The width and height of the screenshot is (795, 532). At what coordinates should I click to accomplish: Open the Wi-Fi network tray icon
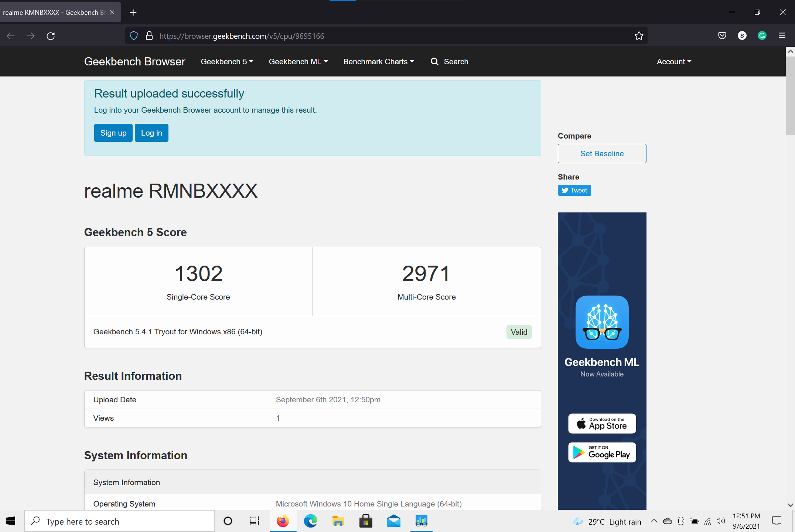point(708,521)
